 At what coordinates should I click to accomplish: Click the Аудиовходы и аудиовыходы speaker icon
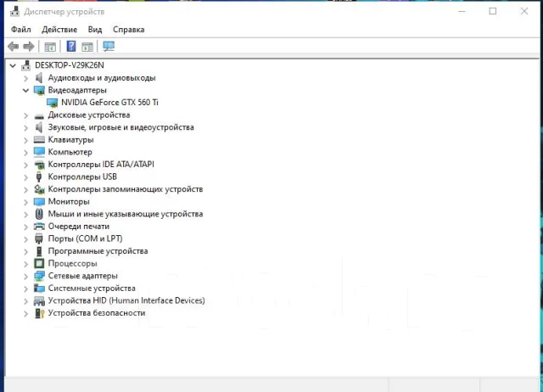point(39,77)
